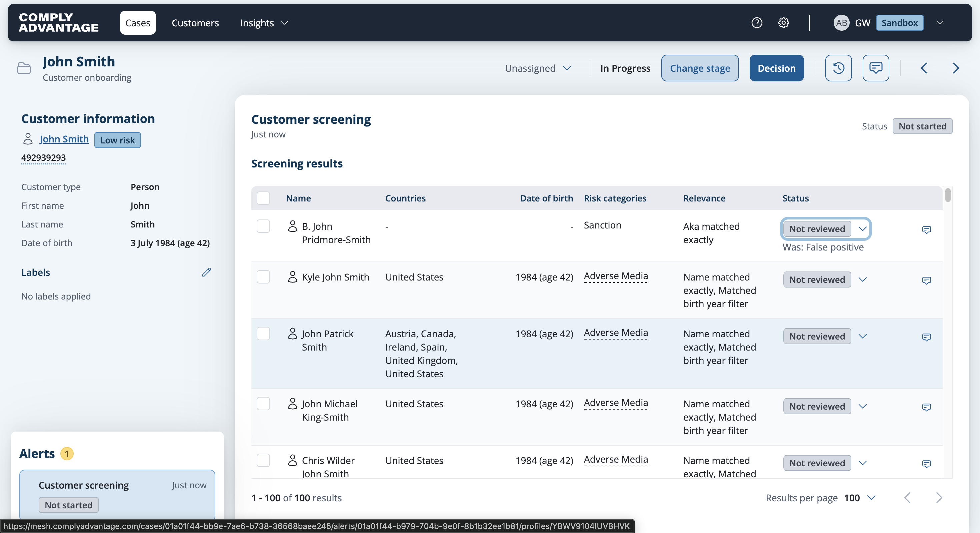Open the case comments icon in header
The image size is (980, 533).
point(876,68)
